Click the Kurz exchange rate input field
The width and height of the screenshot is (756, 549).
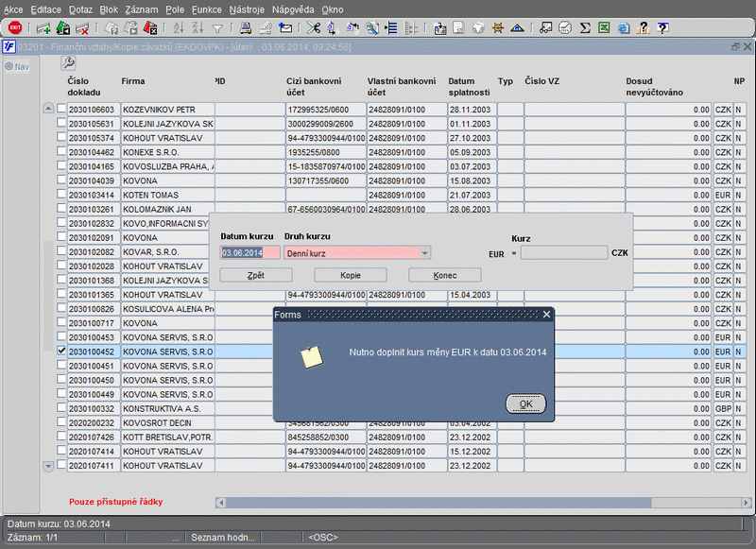563,252
